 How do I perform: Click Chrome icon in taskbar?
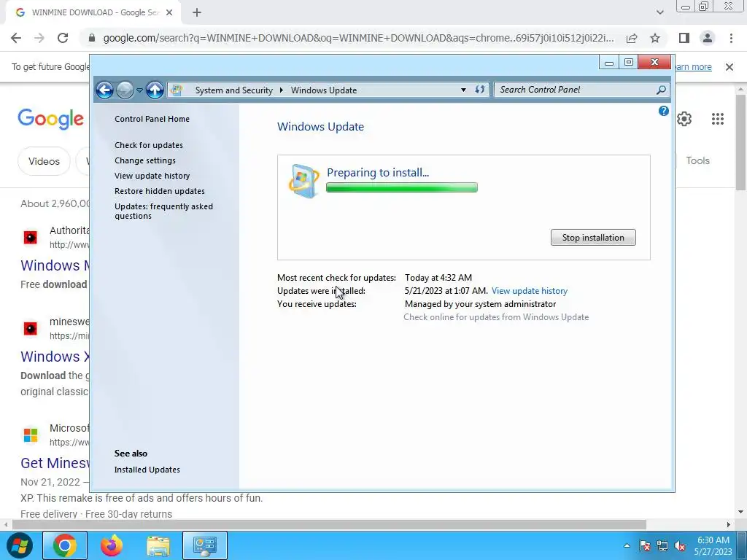65,545
